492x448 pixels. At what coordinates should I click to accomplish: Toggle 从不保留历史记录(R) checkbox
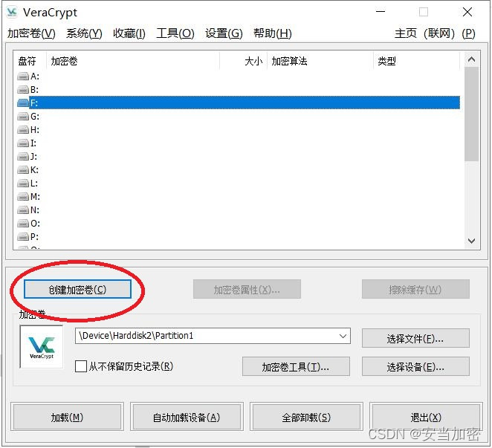tap(81, 366)
